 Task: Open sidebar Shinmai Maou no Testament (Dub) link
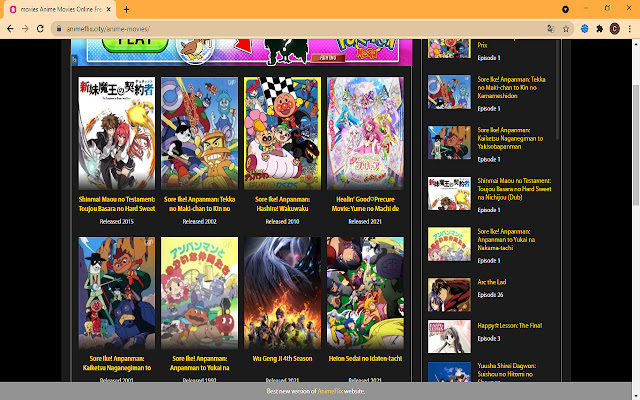514,189
